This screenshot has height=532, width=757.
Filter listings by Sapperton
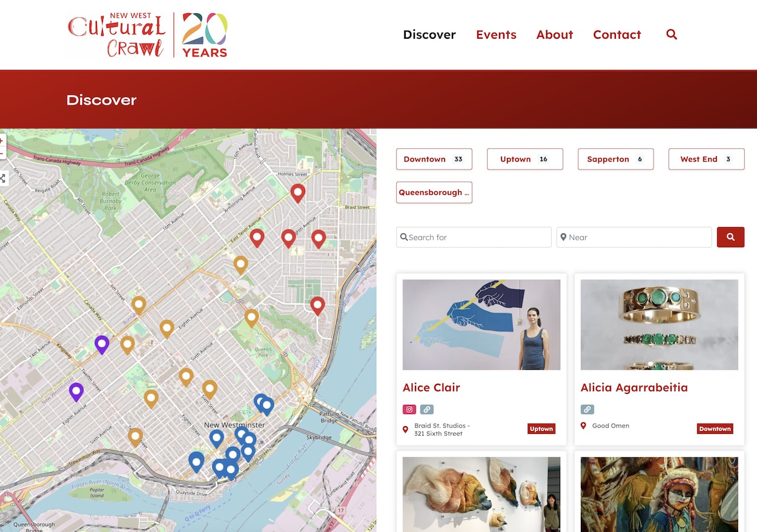(x=615, y=159)
